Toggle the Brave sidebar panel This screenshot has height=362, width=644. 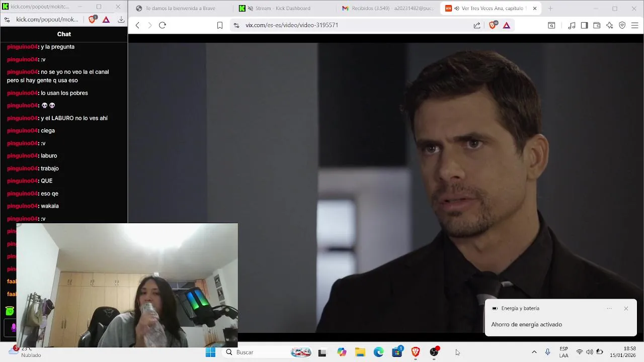[584, 25]
